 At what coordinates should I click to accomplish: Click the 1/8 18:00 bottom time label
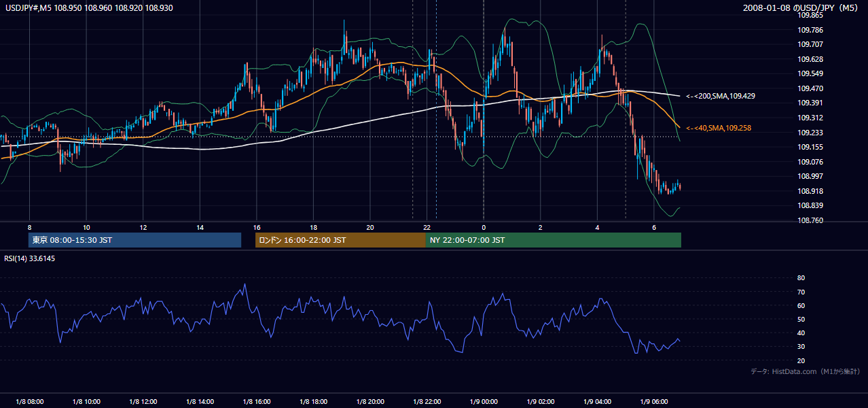pyautogui.click(x=313, y=401)
